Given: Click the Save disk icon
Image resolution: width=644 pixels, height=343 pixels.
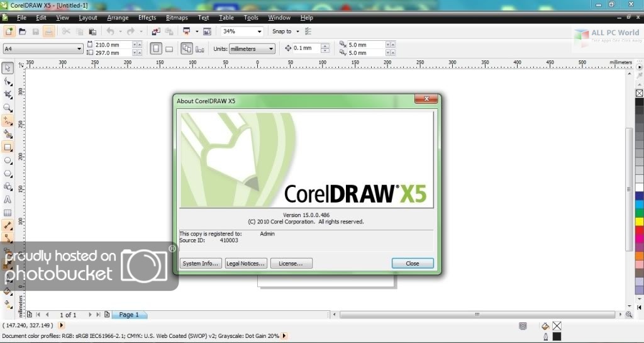Looking at the screenshot, I should coord(36,31).
